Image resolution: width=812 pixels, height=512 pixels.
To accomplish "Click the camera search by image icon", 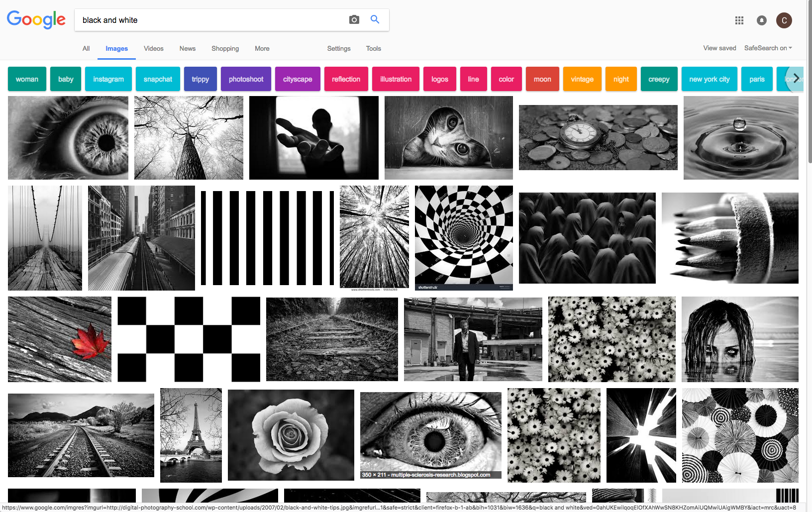I will point(354,20).
